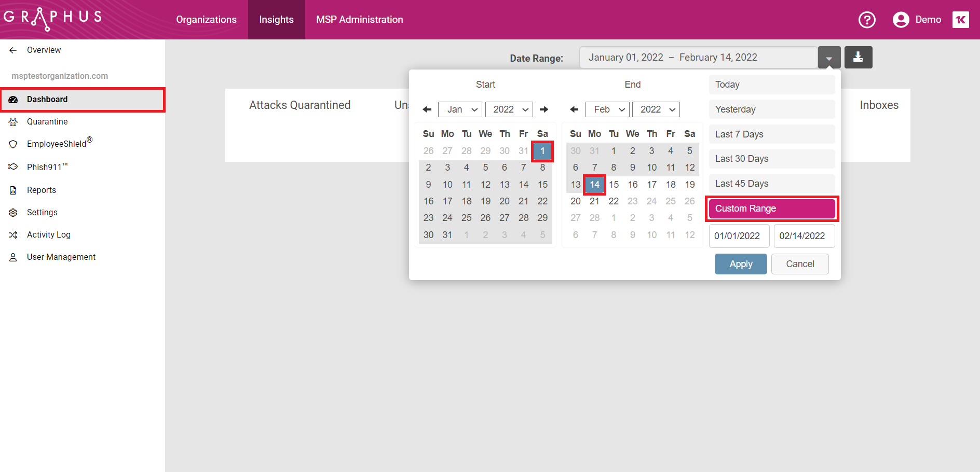Pick January 15 in Start calendar
Screen dimensions: 980x472
(542, 185)
